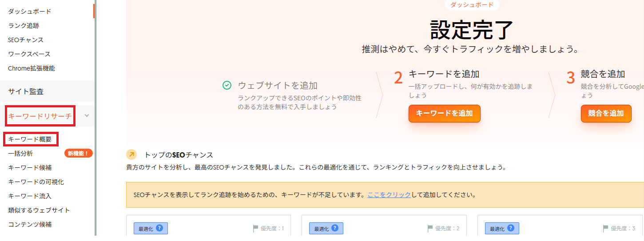Click the question mark icon in the first 最適化 card
Viewport: 644px width, 241px height.
pos(159,228)
